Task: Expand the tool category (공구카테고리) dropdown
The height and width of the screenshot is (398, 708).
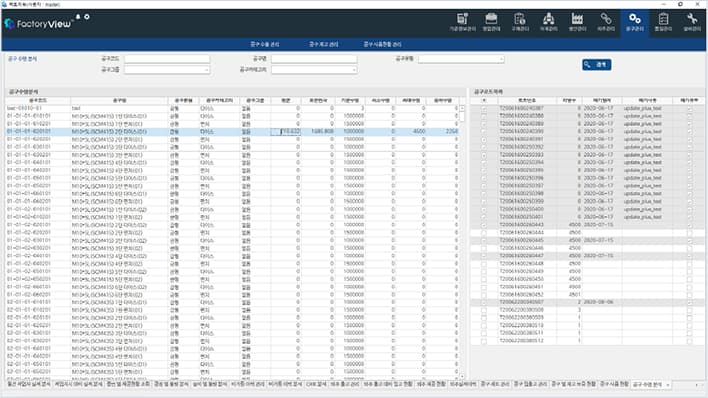Action: click(354, 70)
